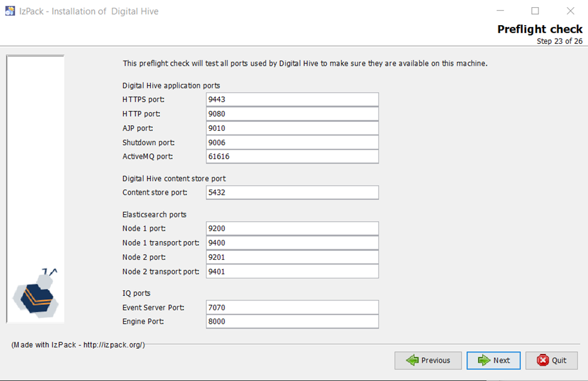Click the 'Content store port:' label
The height and width of the screenshot is (381, 588).
[x=155, y=192]
